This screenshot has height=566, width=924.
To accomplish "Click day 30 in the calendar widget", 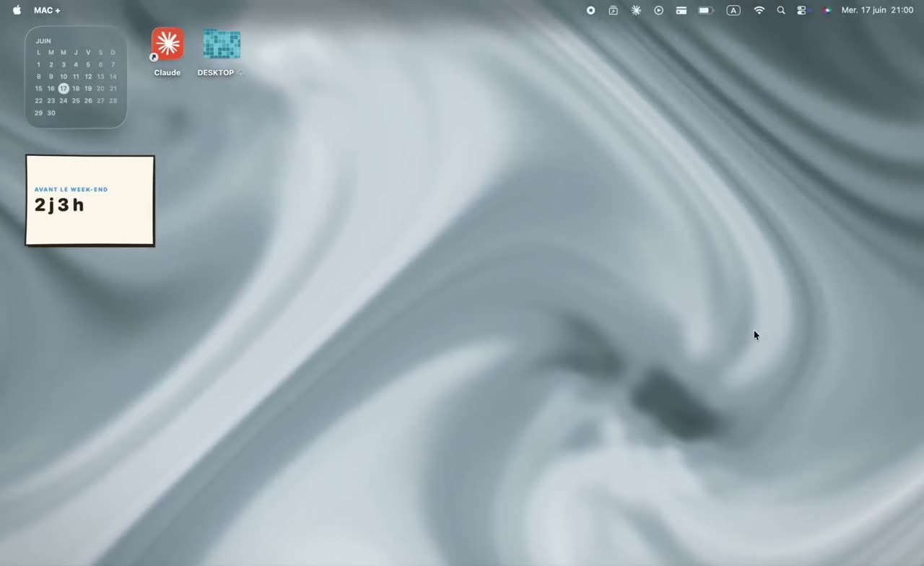I will (51, 113).
